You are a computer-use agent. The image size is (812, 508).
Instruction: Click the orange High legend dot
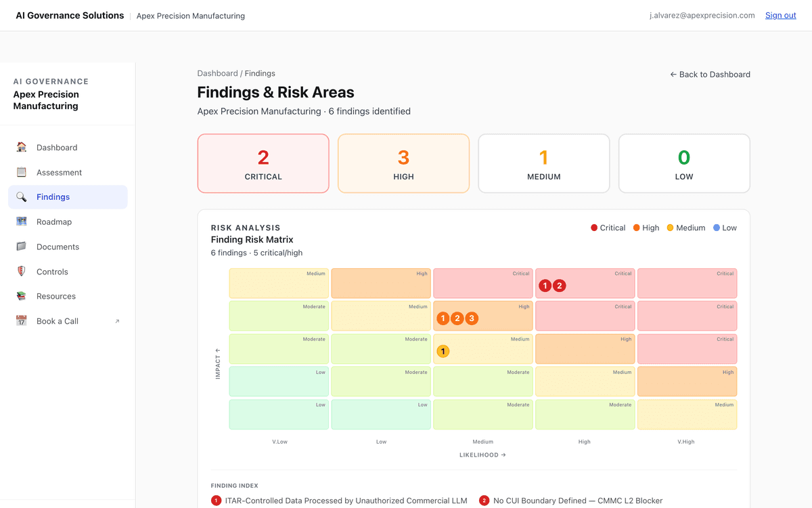[637, 228]
